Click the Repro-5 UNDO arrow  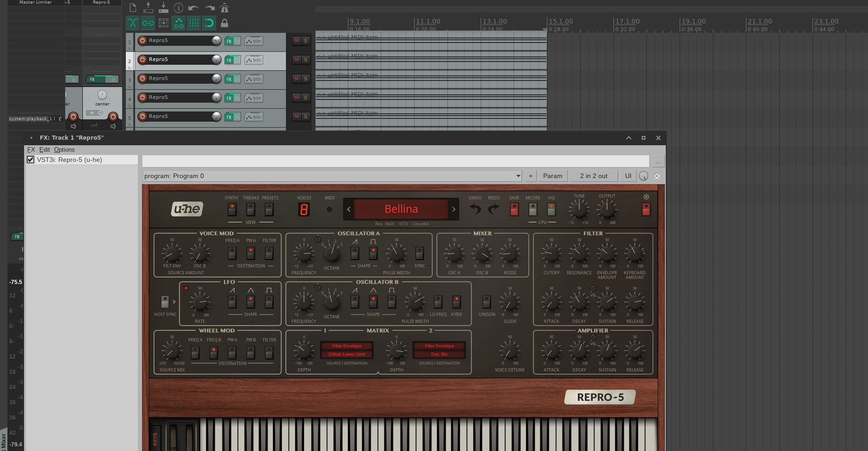coord(475,209)
